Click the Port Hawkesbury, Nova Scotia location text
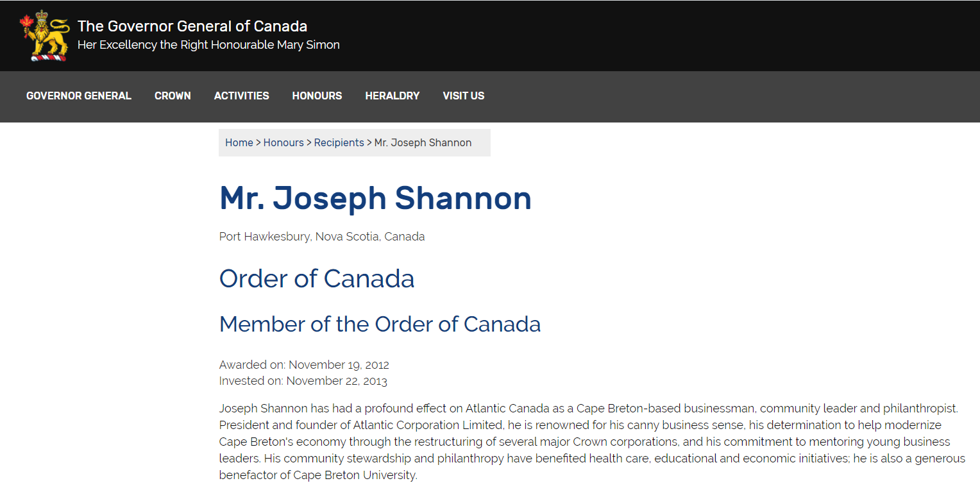The image size is (980, 490). [x=322, y=237]
